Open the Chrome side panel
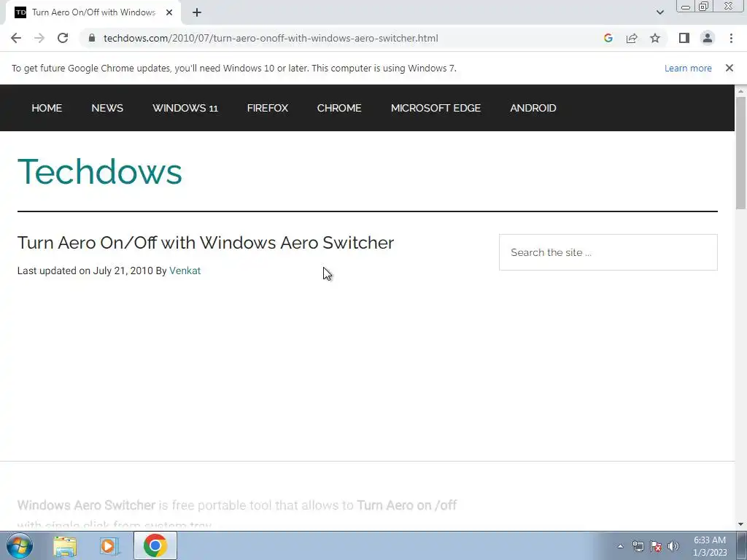Screen dimensions: 747x560 [684, 38]
